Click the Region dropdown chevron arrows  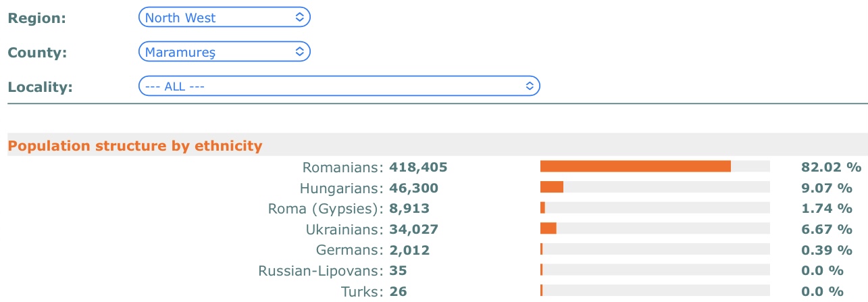coord(300,18)
